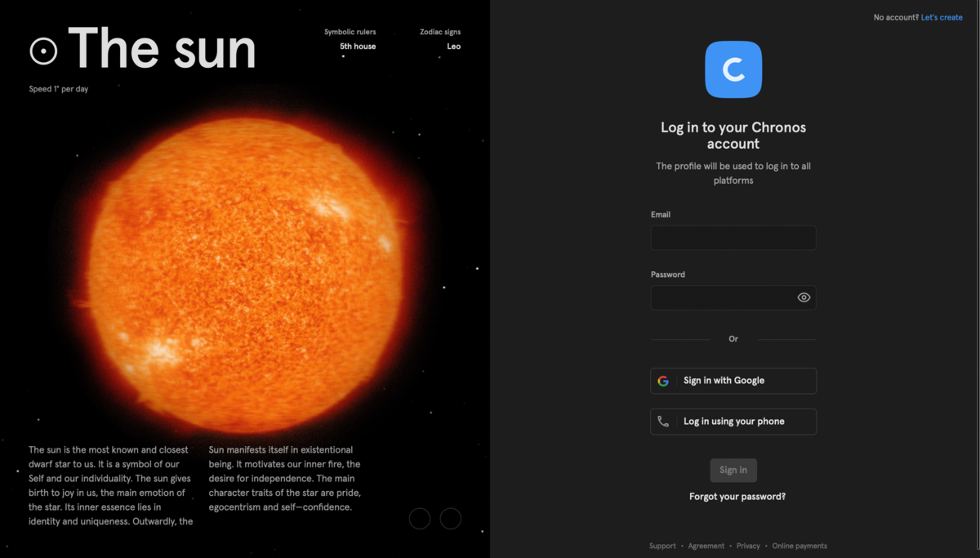Toggle password visibility with the eye icon
Image resolution: width=980 pixels, height=558 pixels.
point(804,297)
